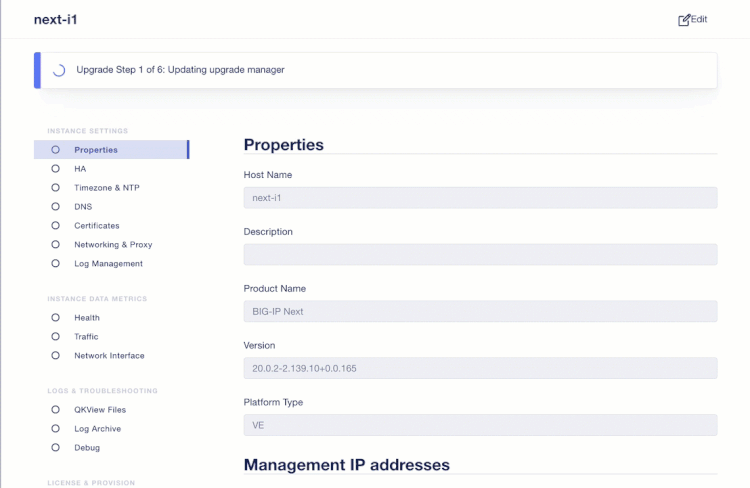
Task: Click the circle icon beside Debug
Action: click(56, 448)
